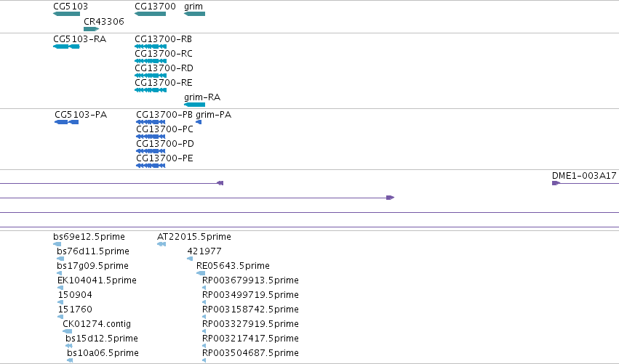Image resolution: width=619 pixels, height=364 pixels.
Task: Click the grim-PA label
Action: coord(214,115)
